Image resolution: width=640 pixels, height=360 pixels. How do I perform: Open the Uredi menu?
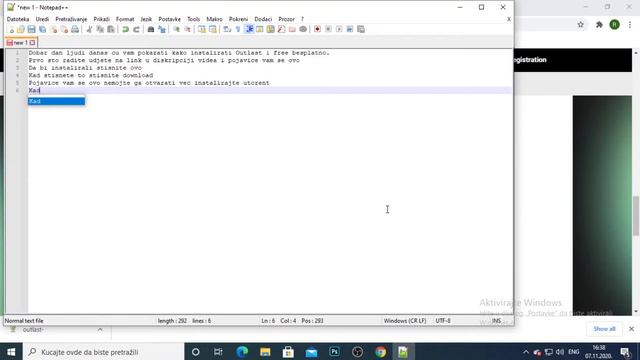pos(42,19)
